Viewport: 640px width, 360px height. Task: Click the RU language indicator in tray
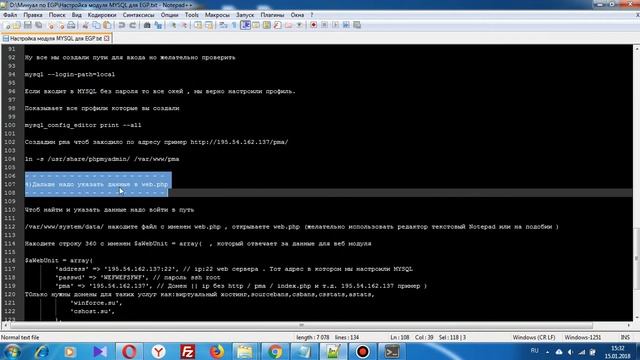[535, 351]
